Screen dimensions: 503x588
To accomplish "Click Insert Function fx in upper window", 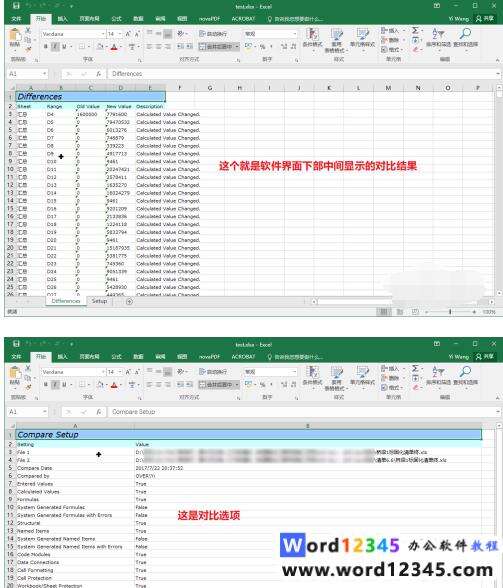I will (x=98, y=74).
